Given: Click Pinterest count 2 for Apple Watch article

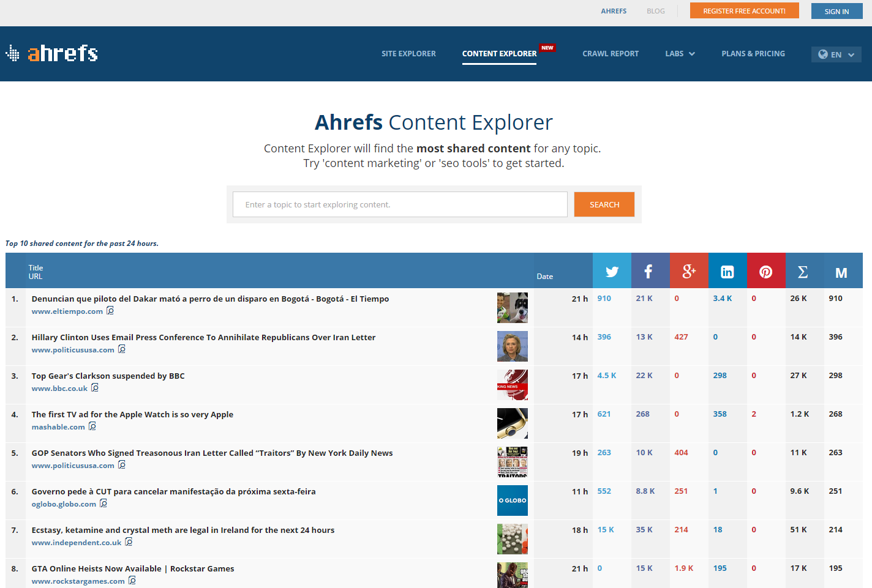Looking at the screenshot, I should (x=754, y=414).
